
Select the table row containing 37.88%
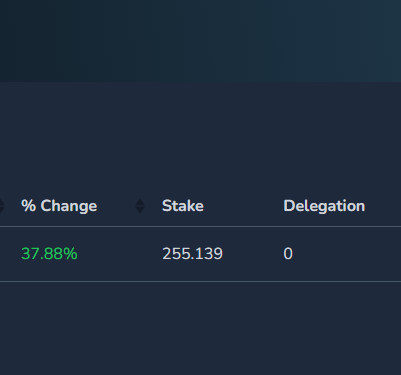[x=200, y=254]
